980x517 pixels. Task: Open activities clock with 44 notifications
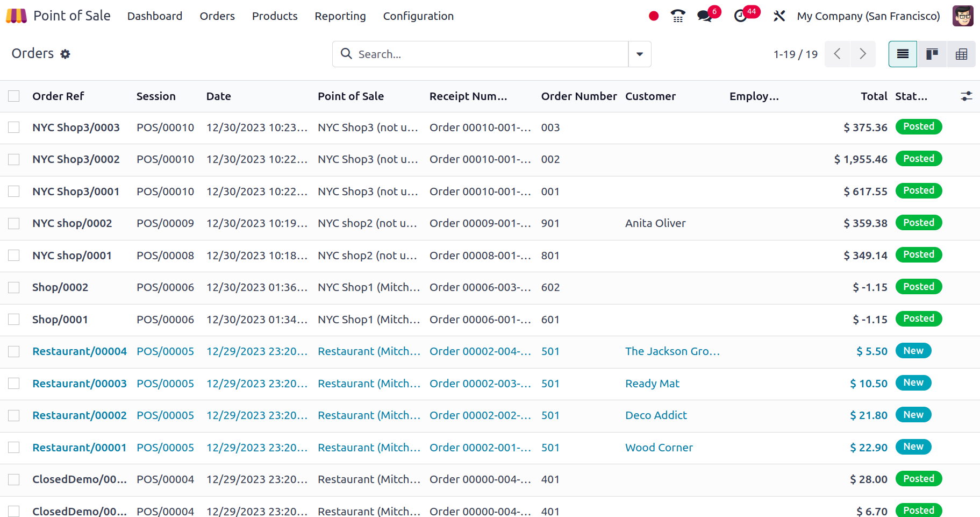pos(741,16)
